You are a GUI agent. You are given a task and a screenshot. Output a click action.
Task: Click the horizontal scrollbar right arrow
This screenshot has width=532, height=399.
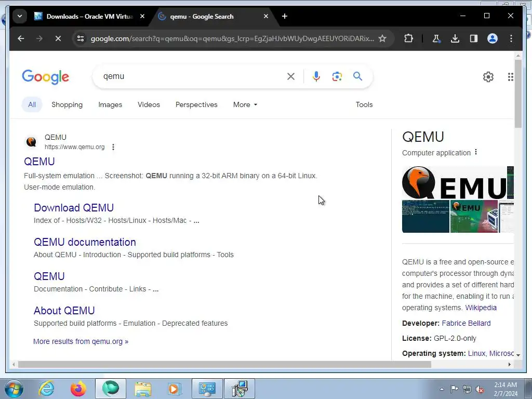click(509, 365)
